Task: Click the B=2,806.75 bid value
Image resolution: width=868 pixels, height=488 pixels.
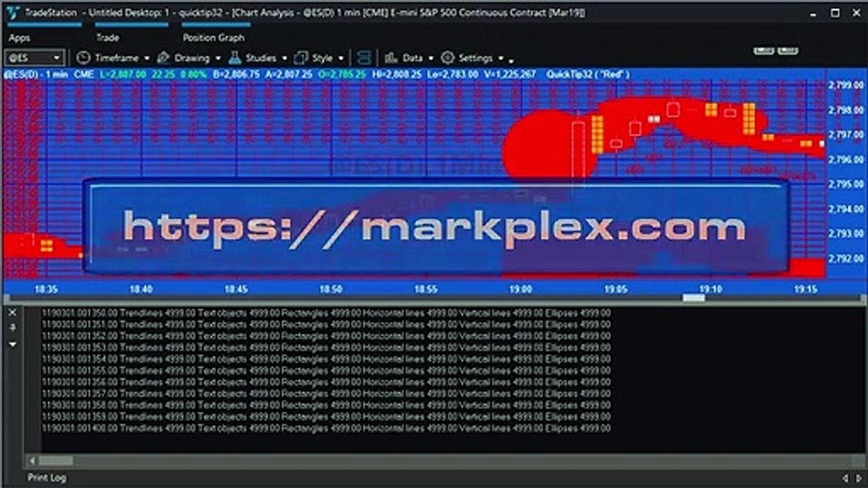Action: (236, 74)
